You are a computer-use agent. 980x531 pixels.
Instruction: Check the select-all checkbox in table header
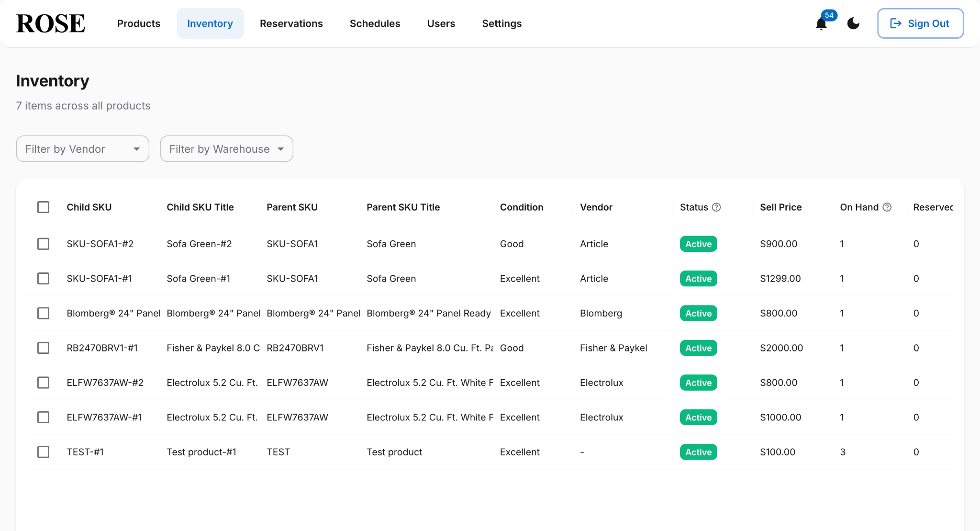pyautogui.click(x=43, y=207)
